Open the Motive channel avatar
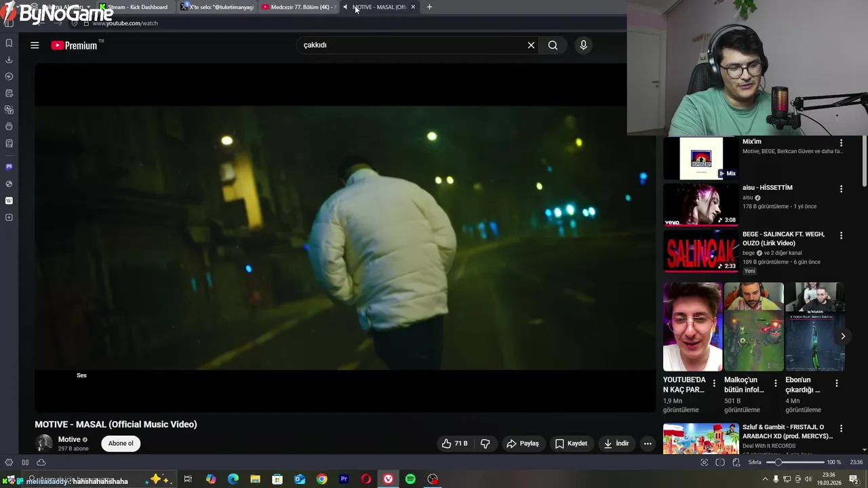Screen dimensions: 868x488 pyautogui.click(x=44, y=443)
